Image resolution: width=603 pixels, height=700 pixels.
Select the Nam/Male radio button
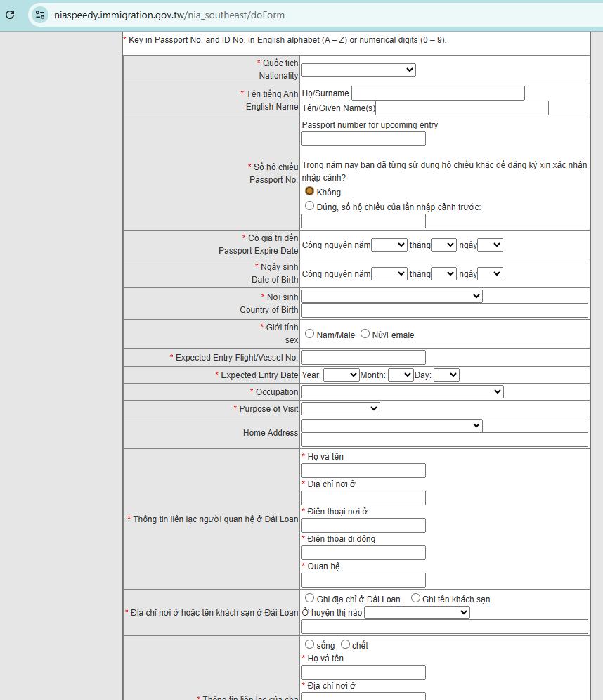[x=310, y=334]
